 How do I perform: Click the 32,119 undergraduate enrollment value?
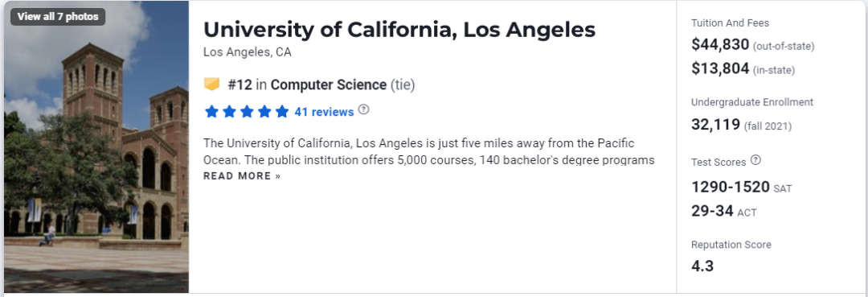tap(716, 124)
